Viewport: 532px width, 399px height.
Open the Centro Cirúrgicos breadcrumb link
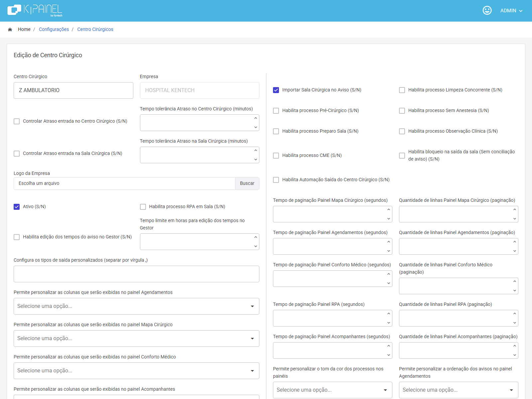tap(95, 29)
